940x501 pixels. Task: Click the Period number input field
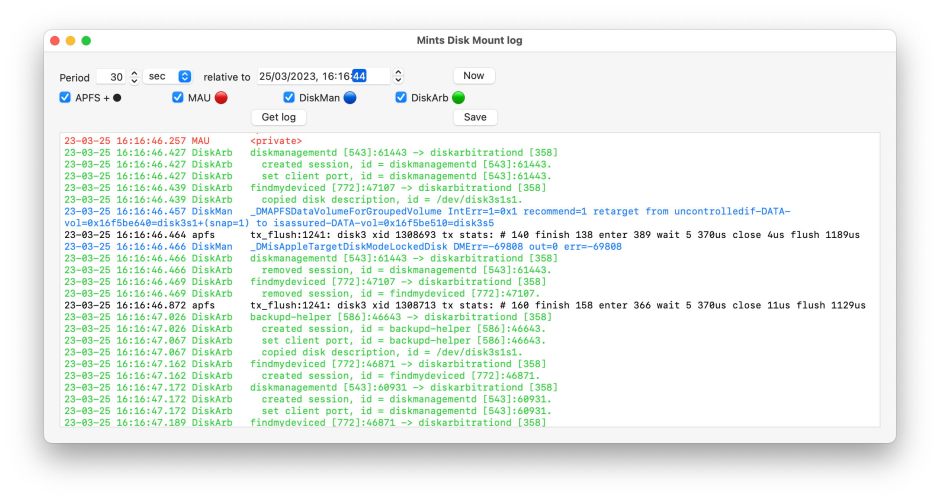click(x=112, y=77)
